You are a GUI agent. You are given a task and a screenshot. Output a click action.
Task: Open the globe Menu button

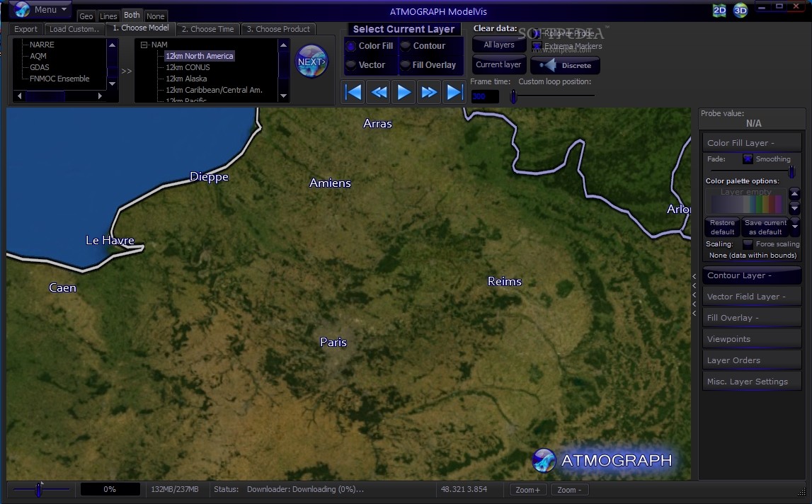40,9
